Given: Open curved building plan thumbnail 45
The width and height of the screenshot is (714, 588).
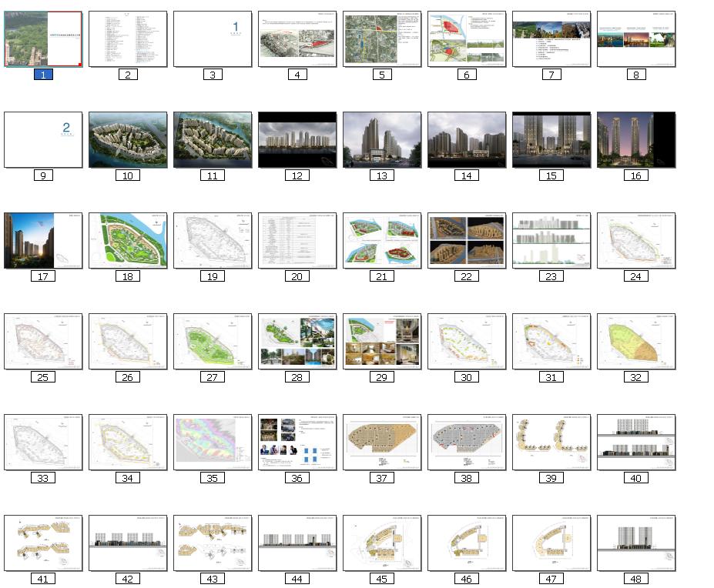Looking at the screenshot, I should (x=382, y=543).
